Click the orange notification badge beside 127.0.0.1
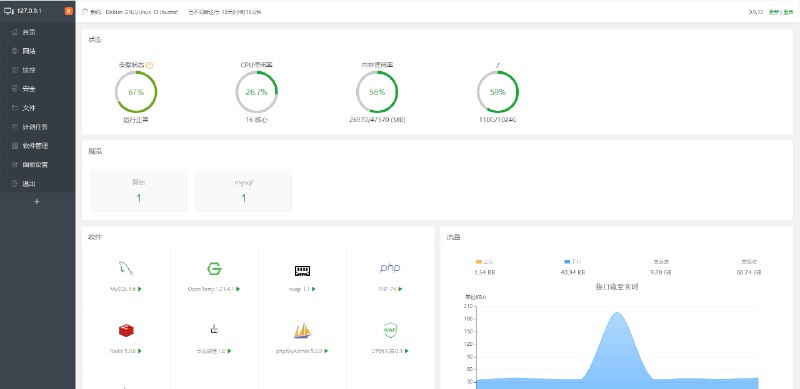Screen dimensions: 800x389 pos(69,11)
